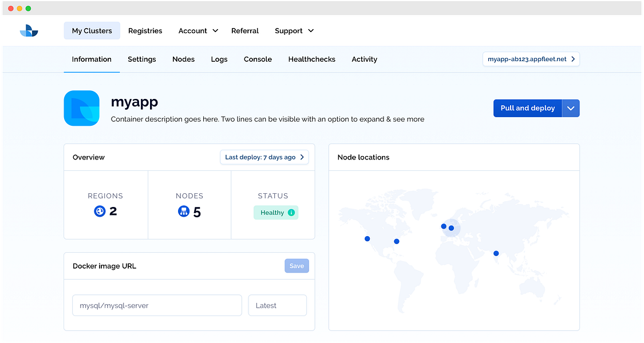
Task: Open the Pull and deploy dropdown arrow
Action: tap(571, 108)
